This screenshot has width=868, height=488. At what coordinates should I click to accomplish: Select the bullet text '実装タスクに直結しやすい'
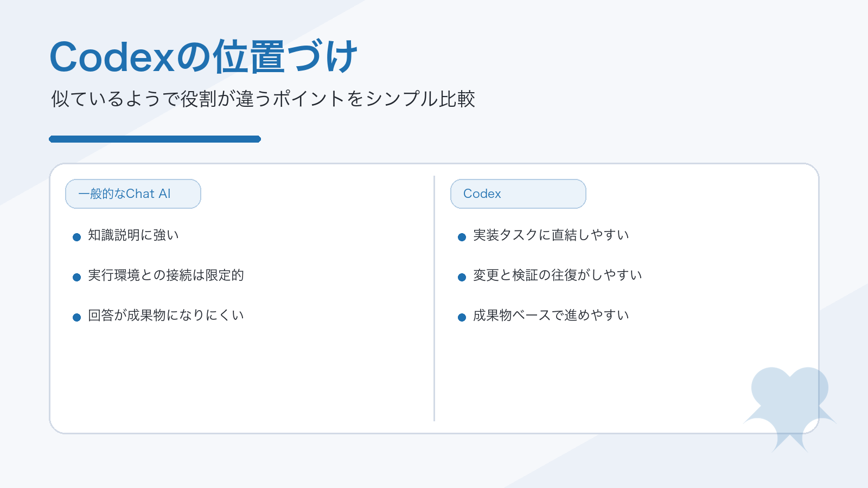click(551, 235)
